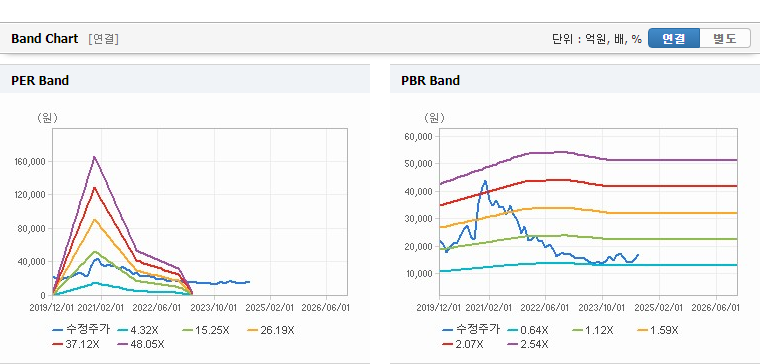Toggle 수정주가 series in PBR Band legend
Viewport: 760px width, 364px height.
click(471, 330)
